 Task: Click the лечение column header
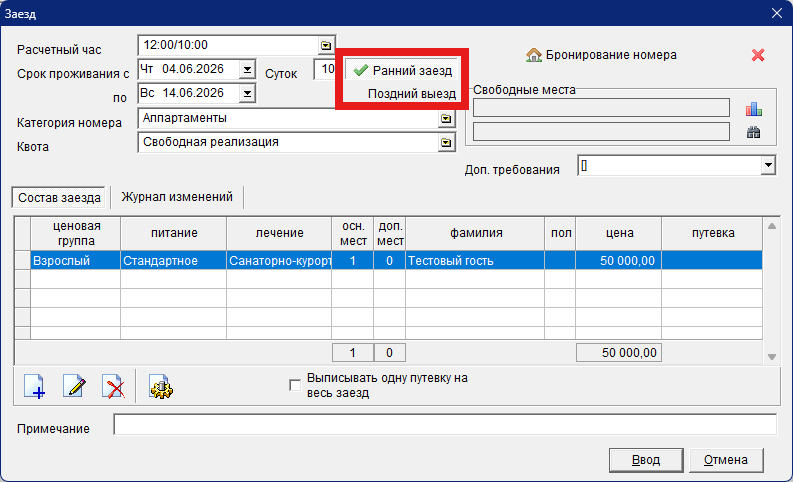click(279, 233)
